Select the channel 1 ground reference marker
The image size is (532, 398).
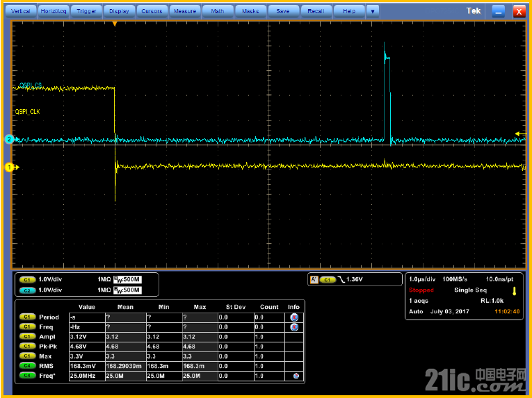(10, 167)
